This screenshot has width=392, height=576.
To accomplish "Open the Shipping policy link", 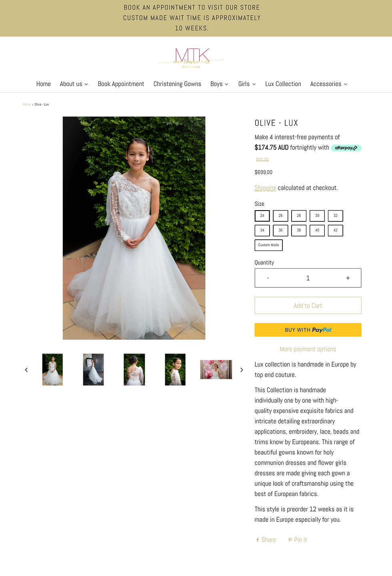I will point(265,188).
